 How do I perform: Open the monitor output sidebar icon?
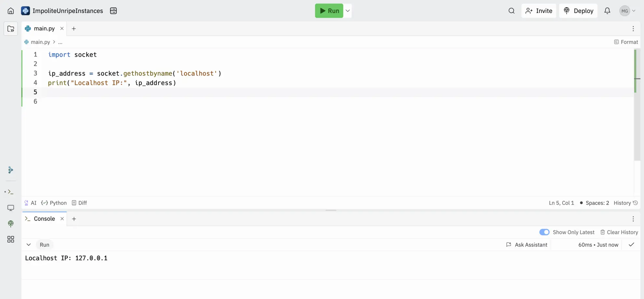[x=11, y=208]
